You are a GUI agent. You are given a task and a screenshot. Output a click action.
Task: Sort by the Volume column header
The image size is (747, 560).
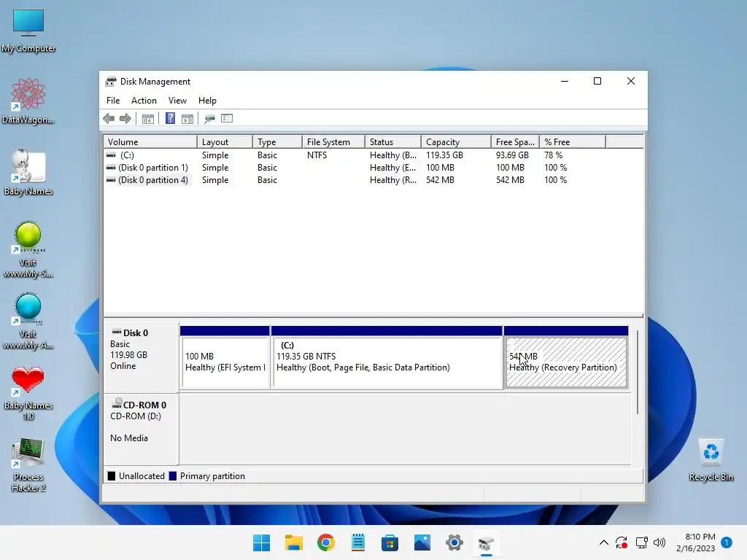[150, 142]
